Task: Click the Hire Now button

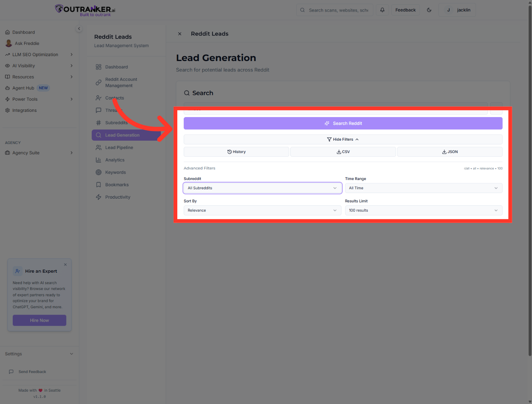Action: [39, 320]
